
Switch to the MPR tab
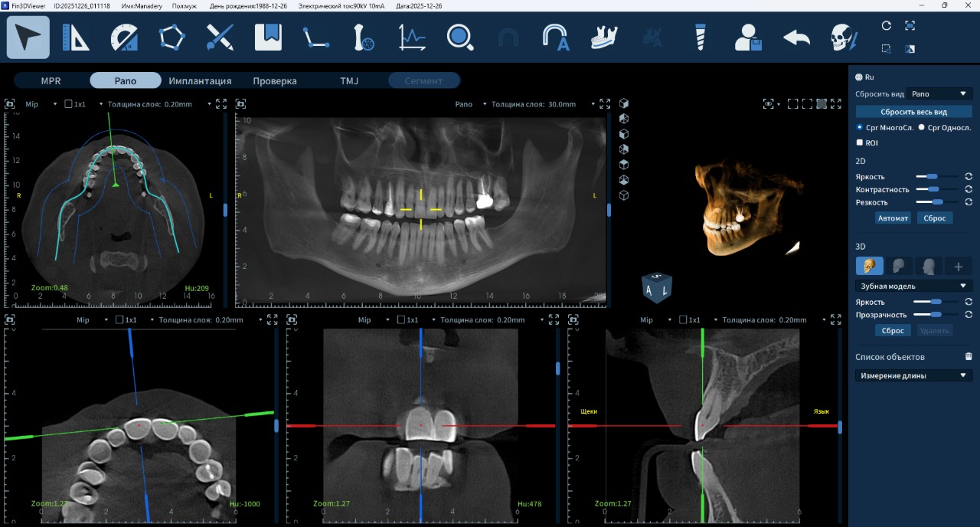[51, 80]
